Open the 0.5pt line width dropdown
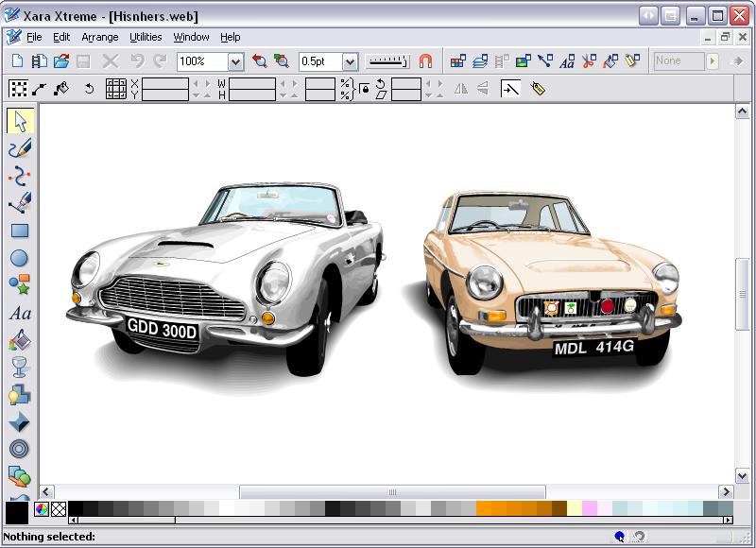This screenshot has height=548, width=756. pyautogui.click(x=350, y=61)
